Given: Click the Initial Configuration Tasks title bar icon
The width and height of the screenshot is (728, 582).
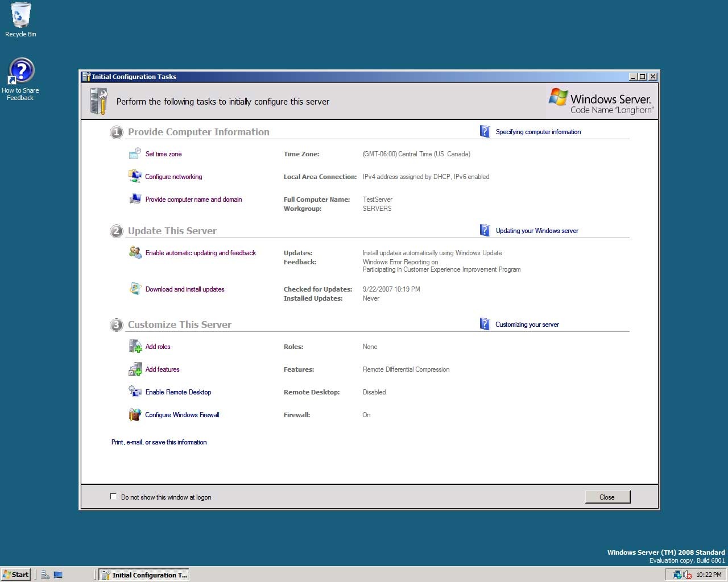Looking at the screenshot, I should coord(86,77).
